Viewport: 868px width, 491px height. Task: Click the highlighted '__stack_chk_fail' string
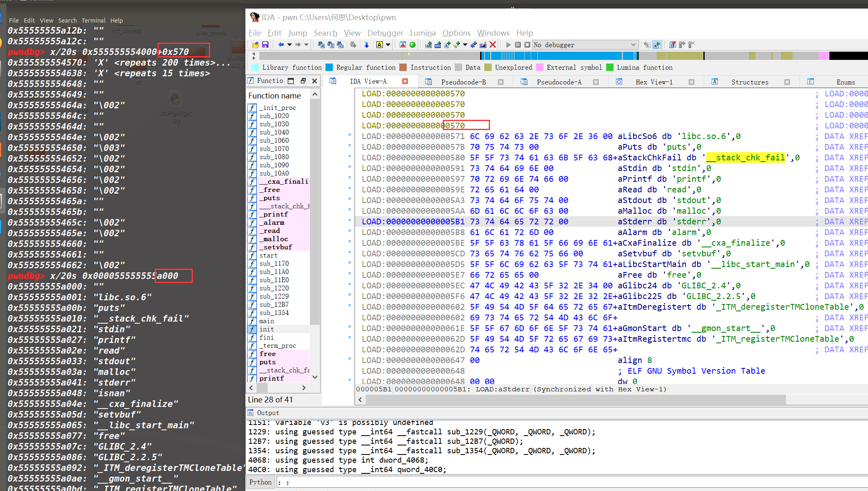[x=745, y=158]
